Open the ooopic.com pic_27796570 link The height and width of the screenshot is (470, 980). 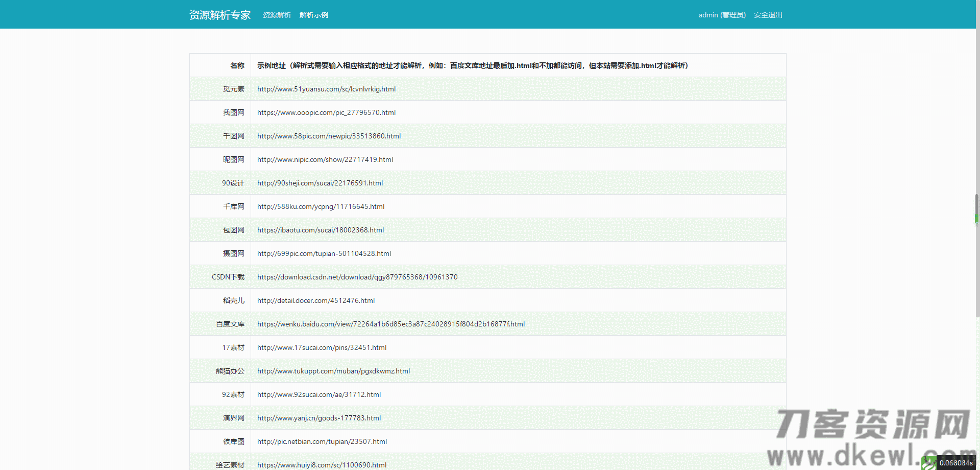[326, 112]
